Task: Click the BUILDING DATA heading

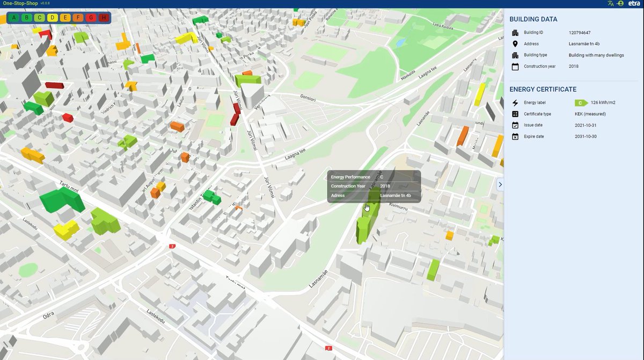Action: coord(533,19)
